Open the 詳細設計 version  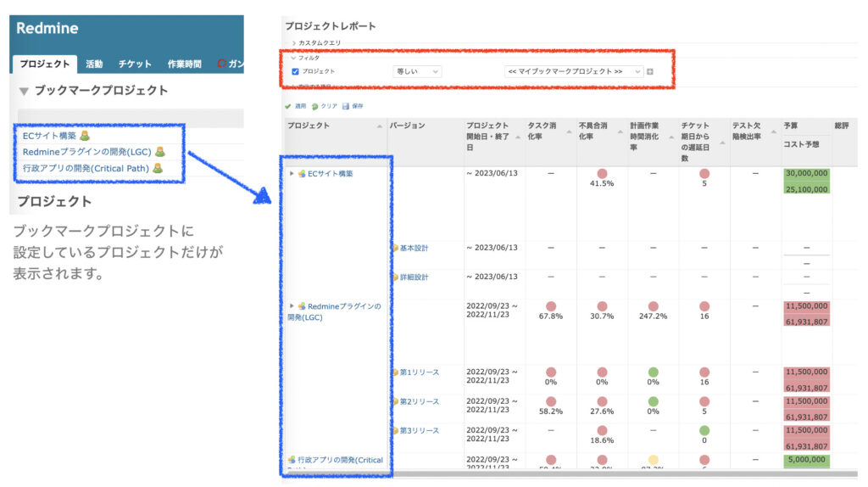click(x=414, y=277)
